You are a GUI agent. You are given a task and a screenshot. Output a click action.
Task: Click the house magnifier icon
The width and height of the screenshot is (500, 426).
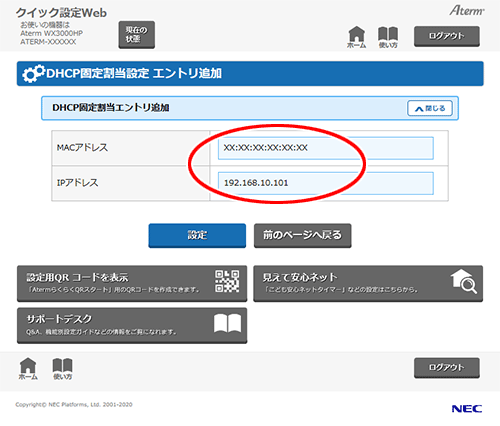click(x=464, y=281)
